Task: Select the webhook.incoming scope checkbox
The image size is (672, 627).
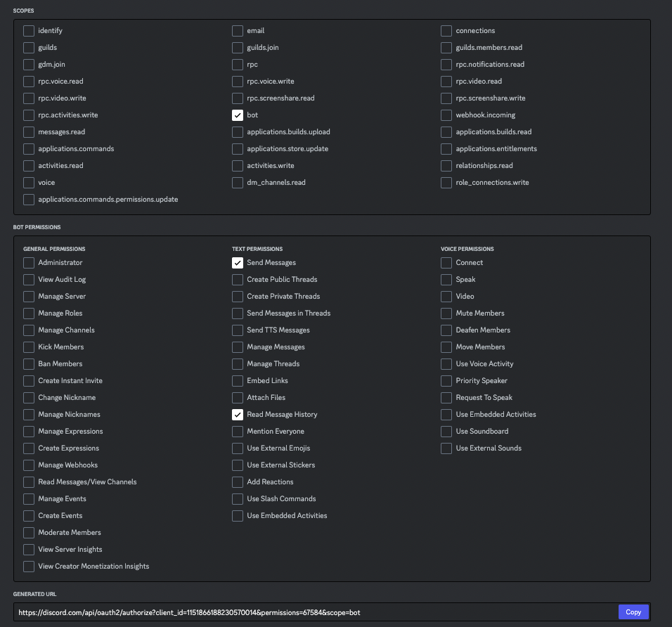Action: (446, 115)
